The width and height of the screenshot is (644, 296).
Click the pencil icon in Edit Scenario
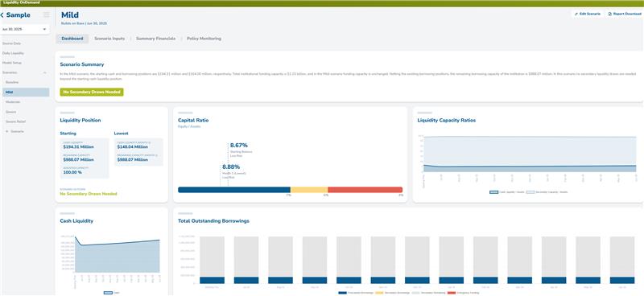(x=576, y=14)
